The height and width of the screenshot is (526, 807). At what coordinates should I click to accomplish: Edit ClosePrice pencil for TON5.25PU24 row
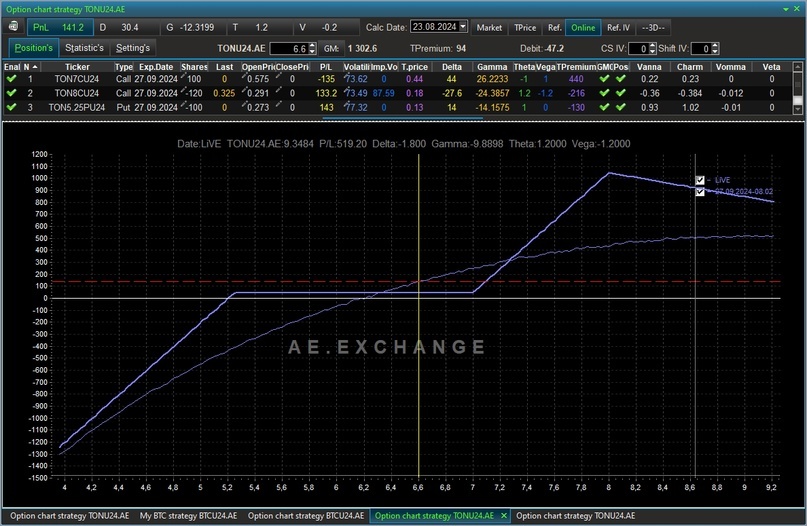(278, 104)
